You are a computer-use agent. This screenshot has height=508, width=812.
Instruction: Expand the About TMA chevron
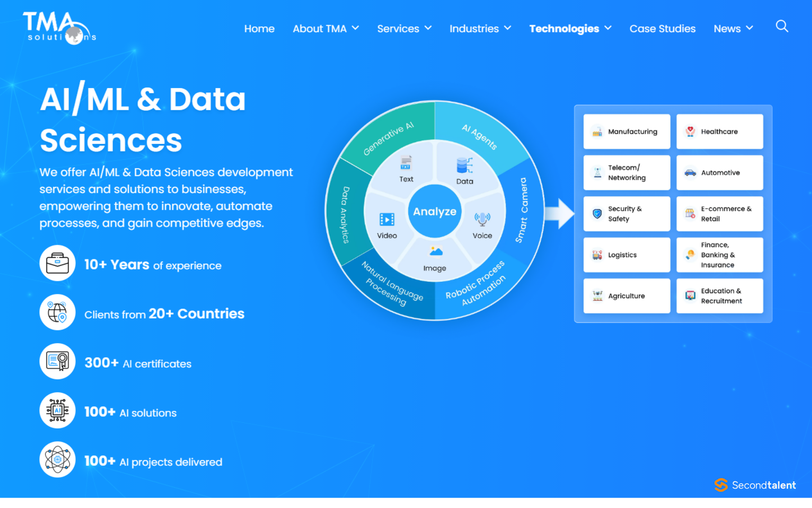point(355,28)
